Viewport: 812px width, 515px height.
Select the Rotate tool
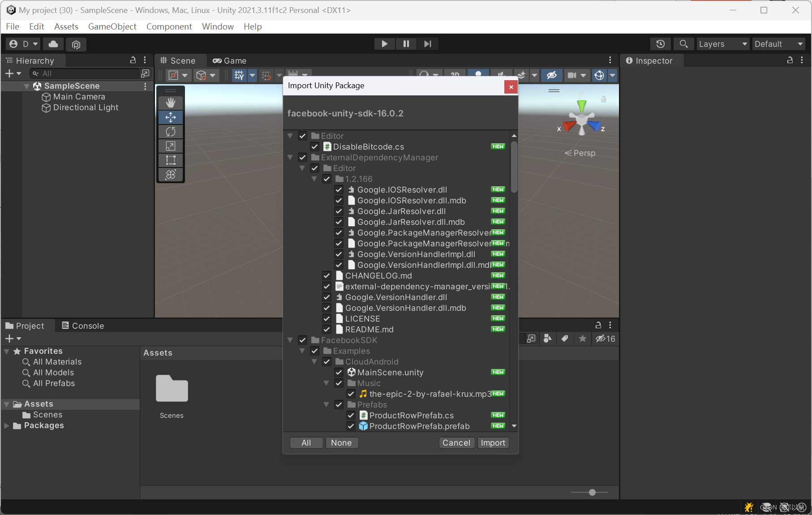[171, 132]
